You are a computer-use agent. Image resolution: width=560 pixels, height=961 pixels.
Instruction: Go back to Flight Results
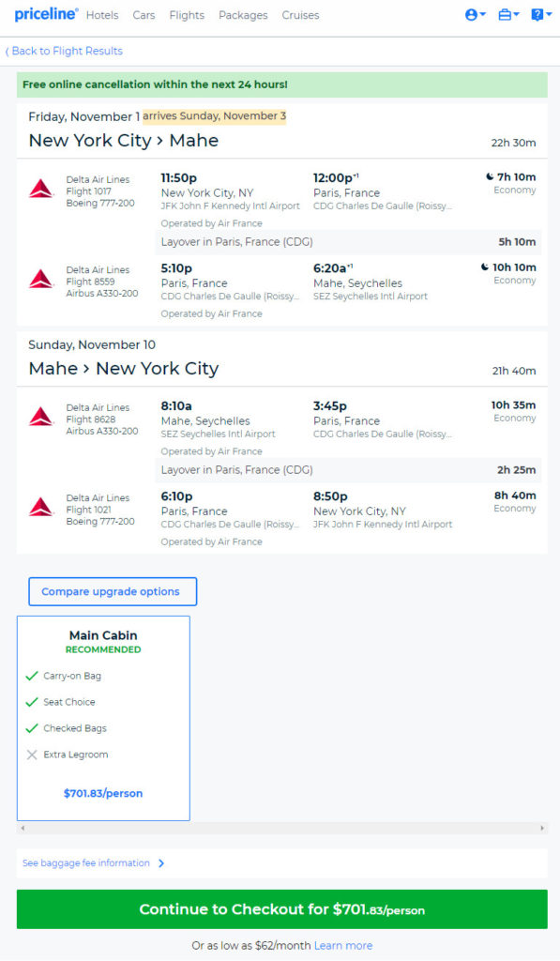click(65, 51)
